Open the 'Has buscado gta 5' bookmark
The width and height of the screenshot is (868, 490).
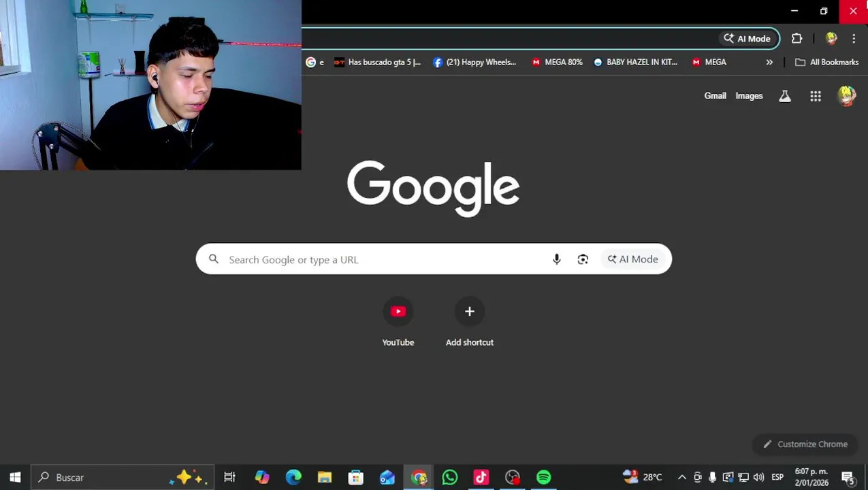(x=377, y=62)
